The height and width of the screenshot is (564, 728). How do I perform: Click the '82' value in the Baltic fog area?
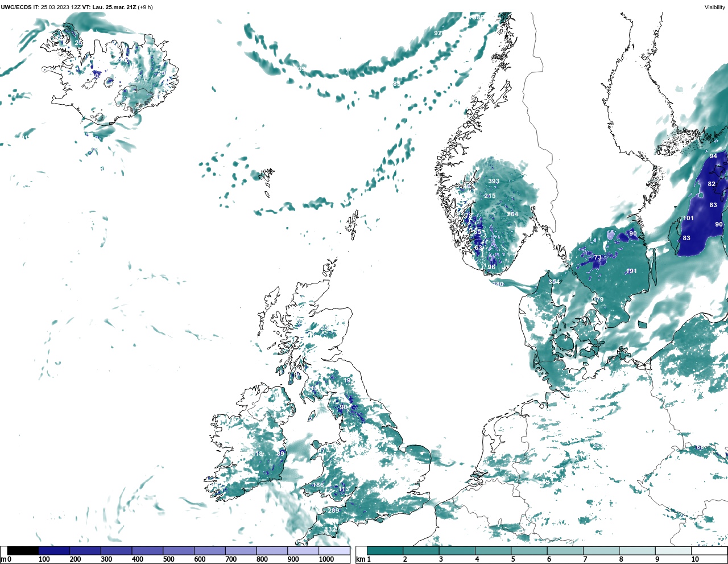(712, 184)
